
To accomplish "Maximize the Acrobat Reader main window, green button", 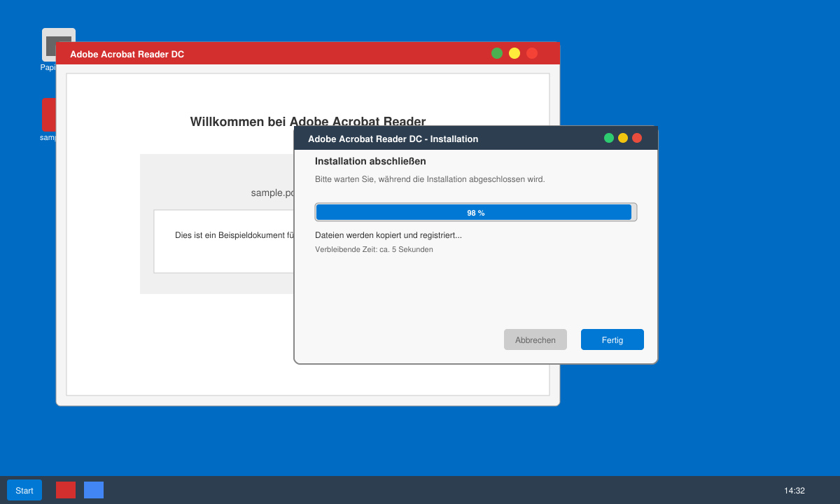I will [x=497, y=53].
